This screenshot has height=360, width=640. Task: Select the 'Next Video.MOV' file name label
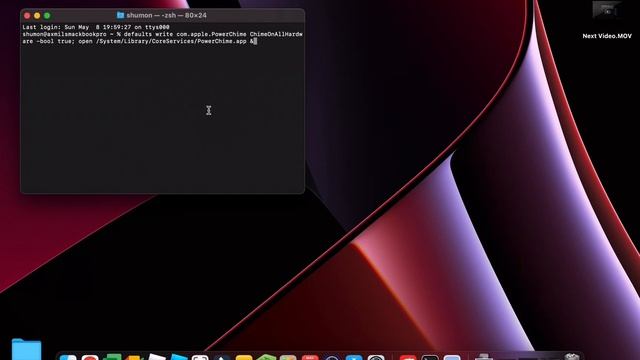(607, 36)
